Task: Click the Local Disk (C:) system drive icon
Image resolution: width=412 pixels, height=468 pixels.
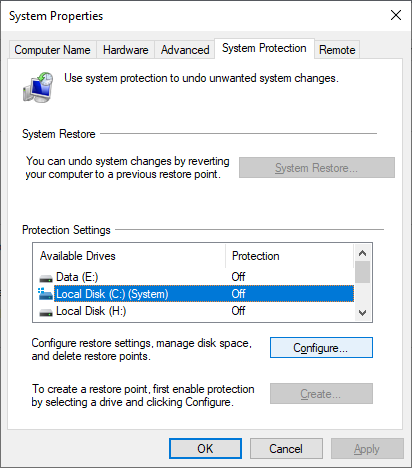Action: click(46, 294)
